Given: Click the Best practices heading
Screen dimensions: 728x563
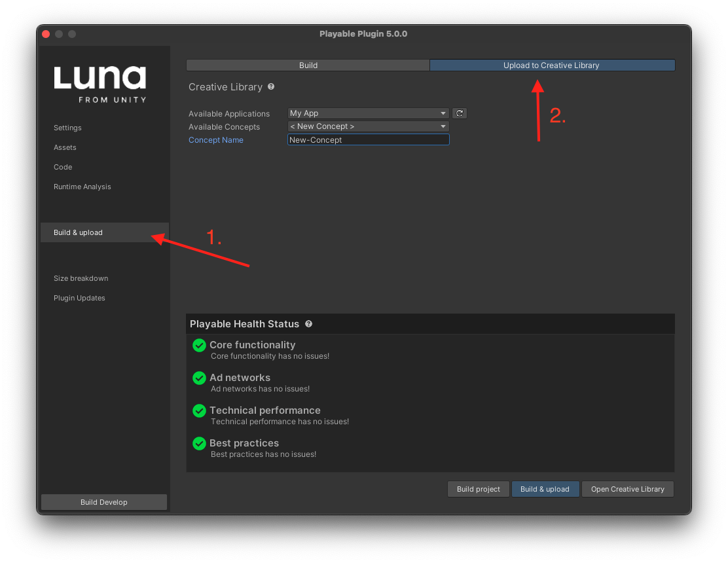Looking at the screenshot, I should click(244, 443).
